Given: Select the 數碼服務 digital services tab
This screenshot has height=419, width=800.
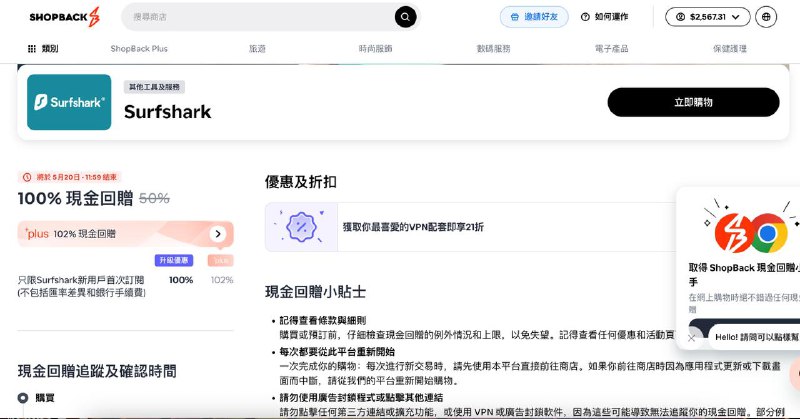Looking at the screenshot, I should pos(493,48).
